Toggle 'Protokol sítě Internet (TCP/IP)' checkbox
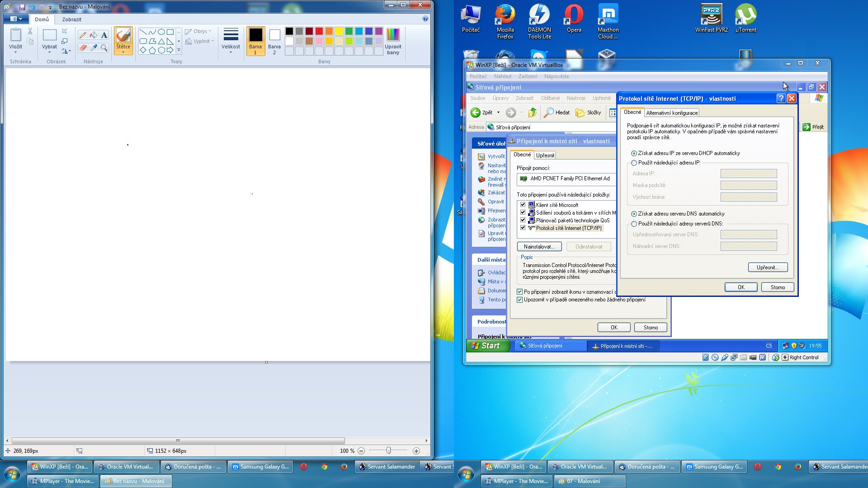 (x=523, y=228)
